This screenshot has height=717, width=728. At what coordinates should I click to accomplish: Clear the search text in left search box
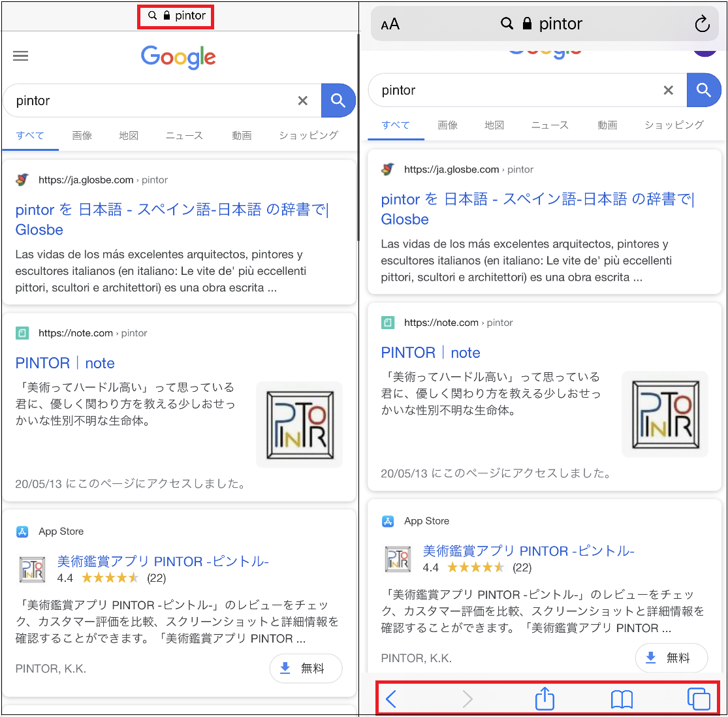(x=302, y=101)
